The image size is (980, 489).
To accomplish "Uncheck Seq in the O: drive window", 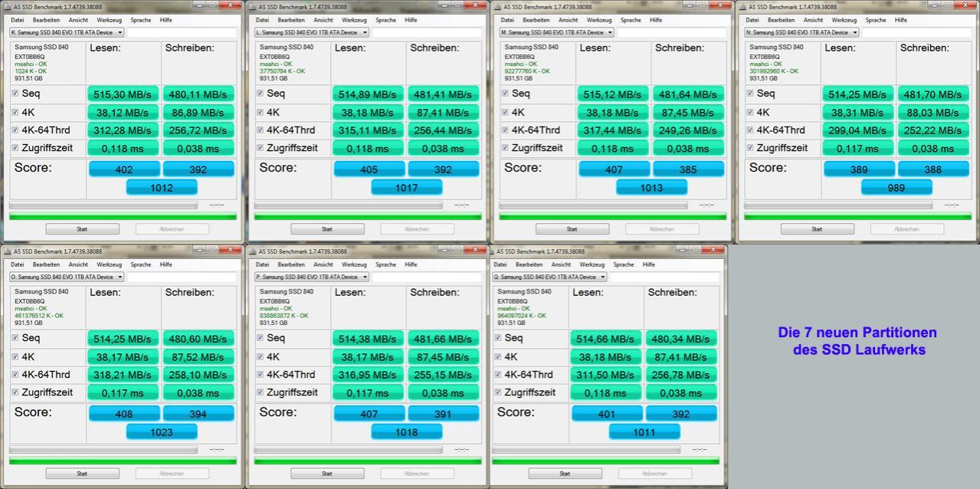I will tap(15, 338).
